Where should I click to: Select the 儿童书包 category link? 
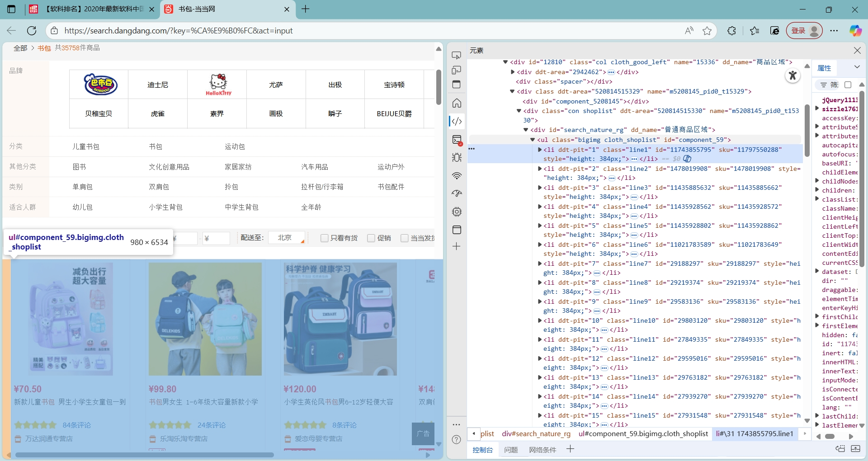point(86,147)
